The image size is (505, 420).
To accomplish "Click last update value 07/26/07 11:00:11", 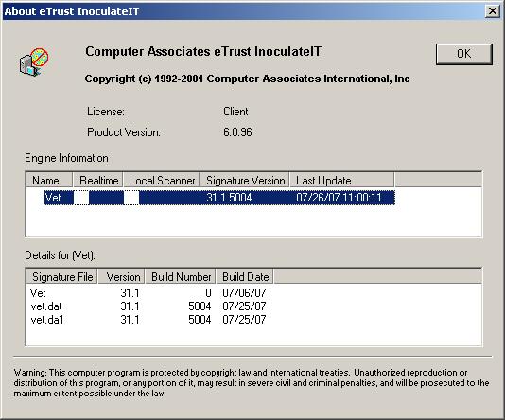I will (339, 198).
